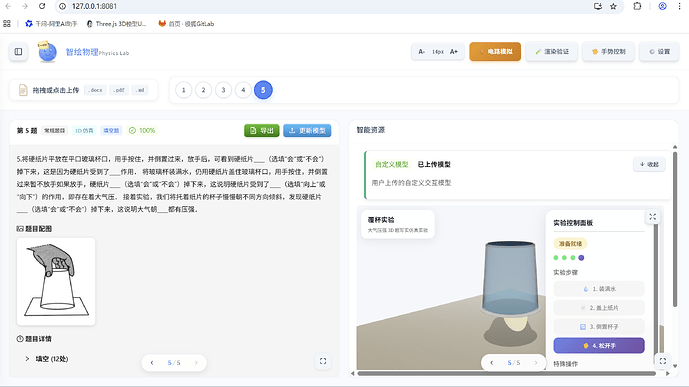The width and height of the screenshot is (689, 387).
Task: Go to next question in left pager
Action: (x=196, y=362)
